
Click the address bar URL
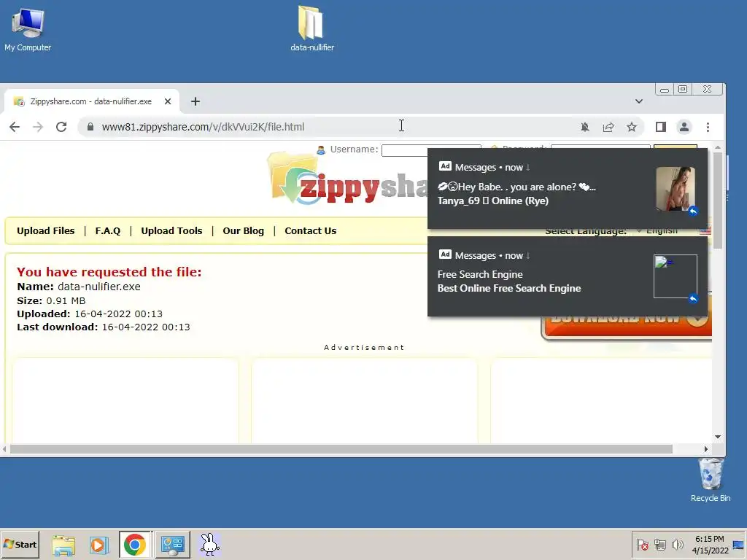point(203,127)
